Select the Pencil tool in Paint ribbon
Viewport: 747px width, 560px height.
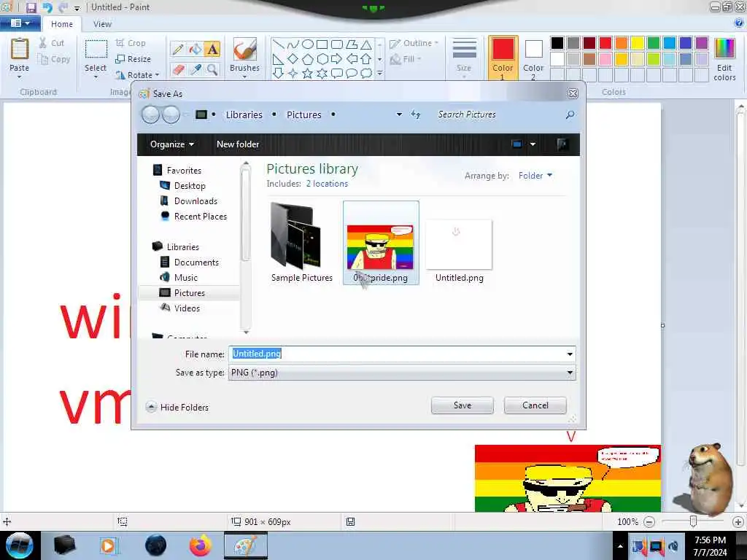pos(178,49)
